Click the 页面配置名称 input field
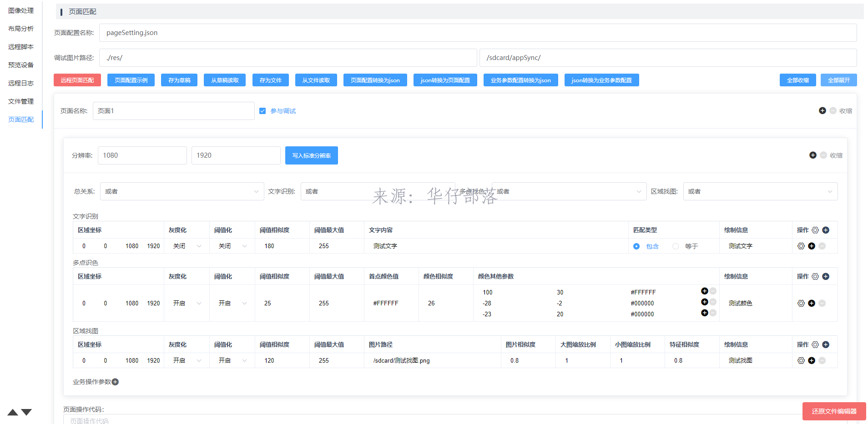Image resolution: width=868 pixels, height=424 pixels. point(478,33)
